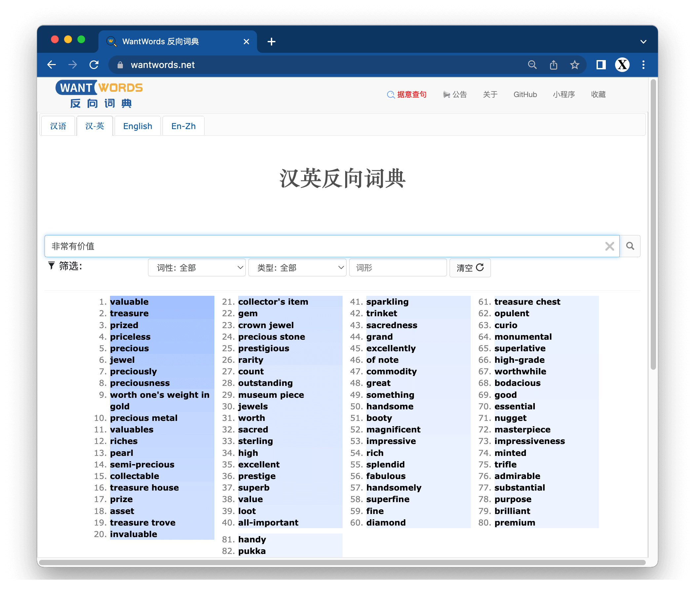Click the share page icon

click(553, 65)
